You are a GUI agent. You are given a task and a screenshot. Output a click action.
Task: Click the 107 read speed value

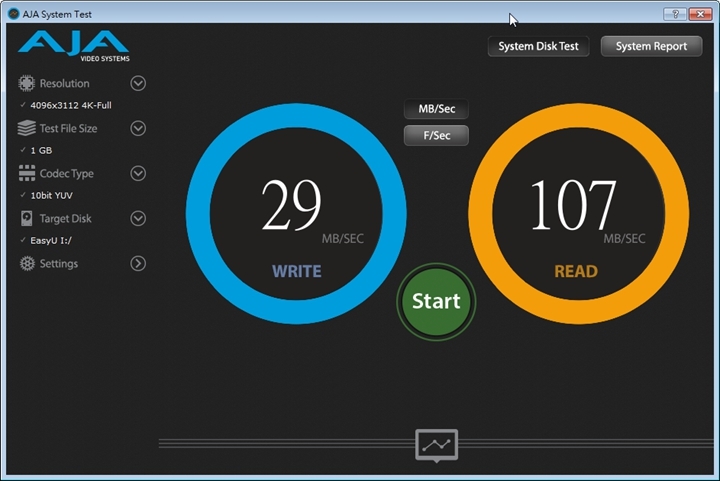click(x=573, y=205)
